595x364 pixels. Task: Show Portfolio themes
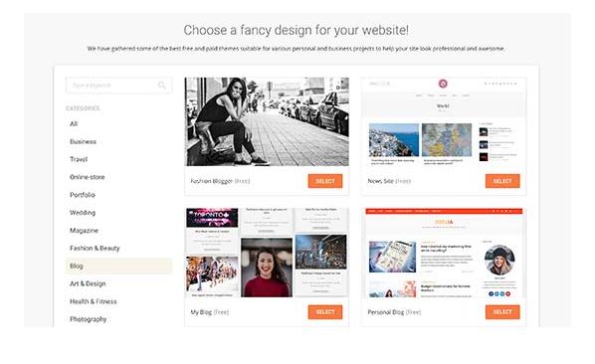[83, 195]
